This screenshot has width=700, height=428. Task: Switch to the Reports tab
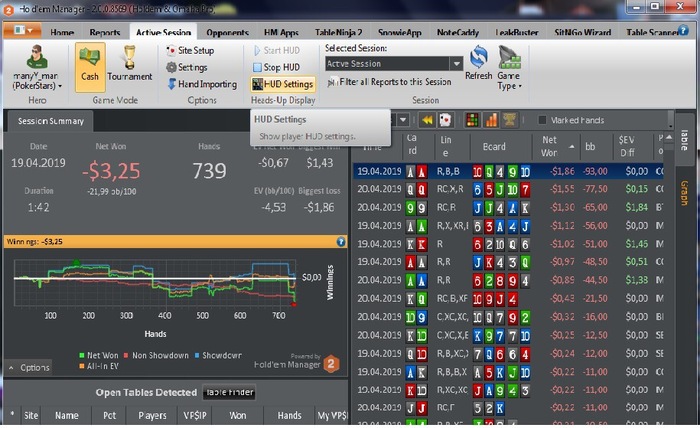104,32
